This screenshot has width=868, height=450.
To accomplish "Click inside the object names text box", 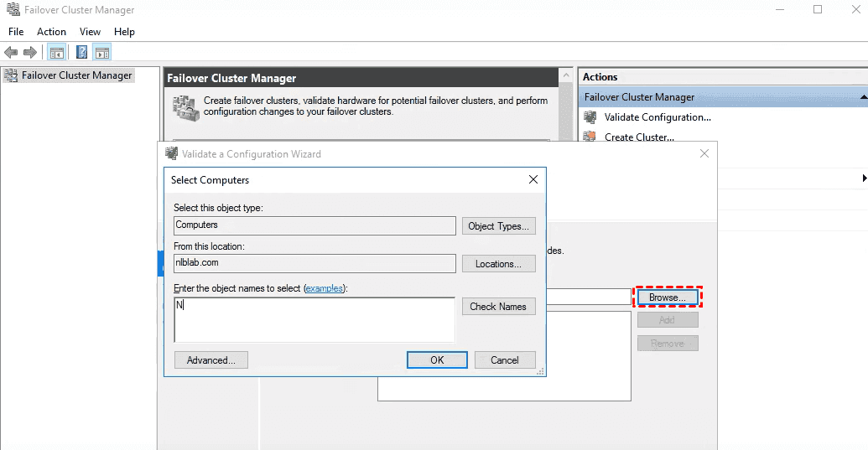I will click(x=314, y=319).
